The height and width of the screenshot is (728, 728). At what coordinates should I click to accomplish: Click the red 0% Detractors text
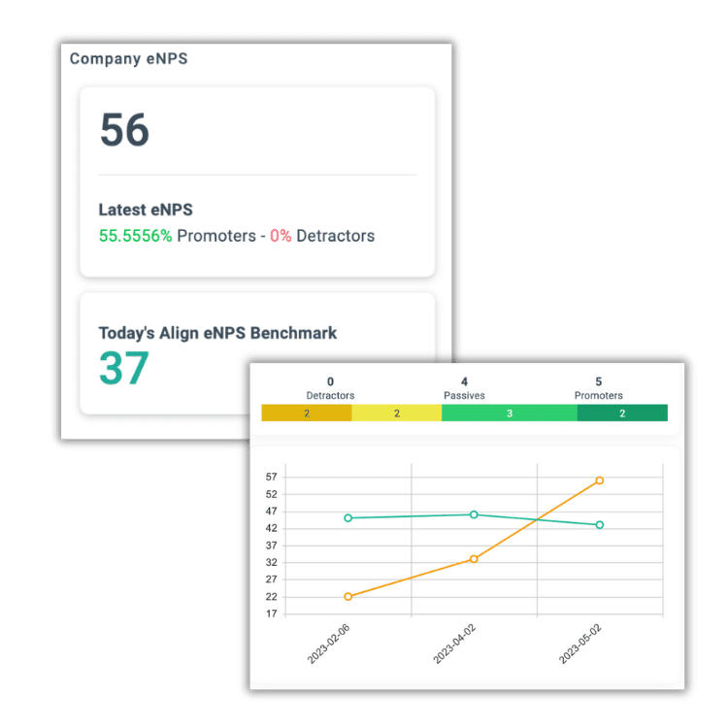coord(281,236)
